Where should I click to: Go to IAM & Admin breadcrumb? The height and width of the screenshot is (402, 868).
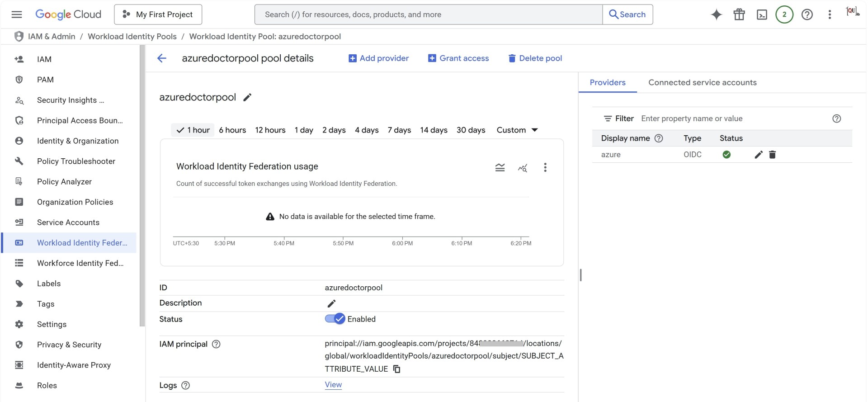coord(52,37)
